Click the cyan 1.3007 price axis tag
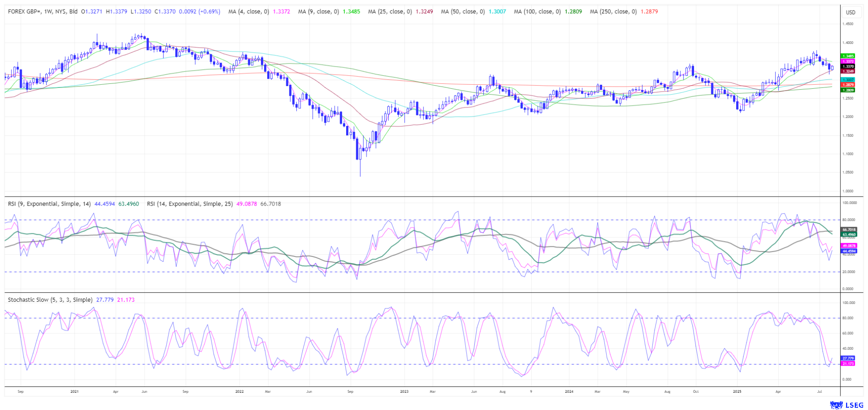Image resolution: width=868 pixels, height=410 pixels. (848, 80)
